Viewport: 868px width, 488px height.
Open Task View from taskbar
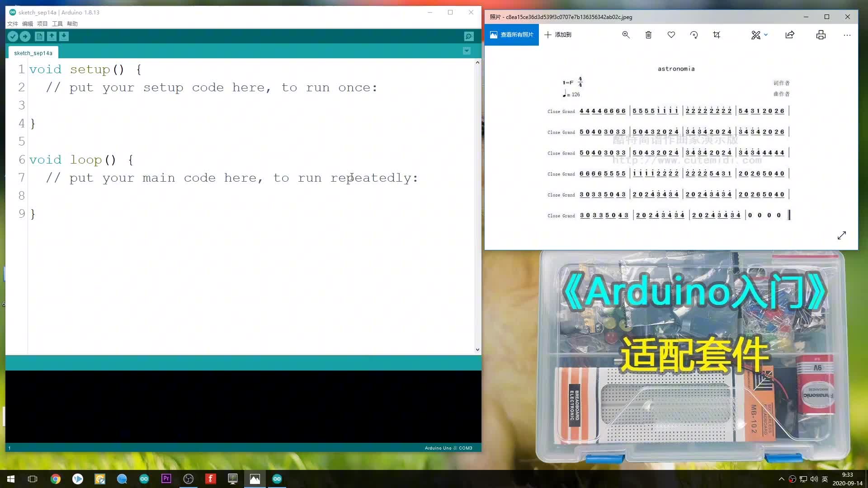pos(33,479)
